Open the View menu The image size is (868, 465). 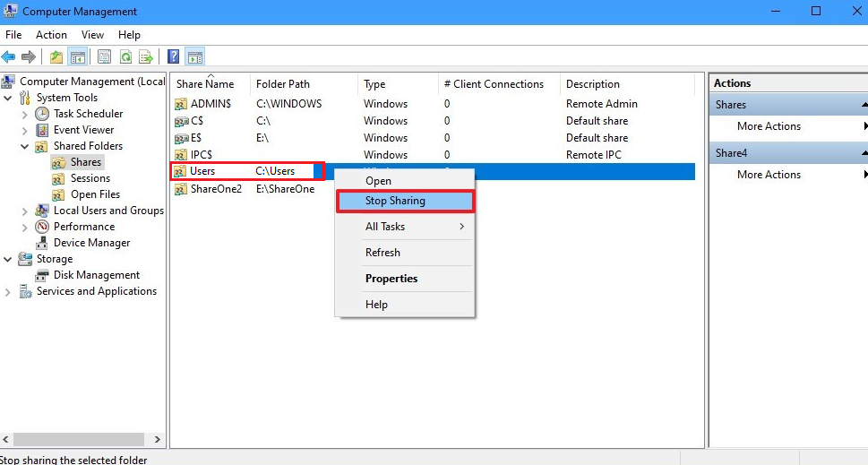[x=92, y=35]
